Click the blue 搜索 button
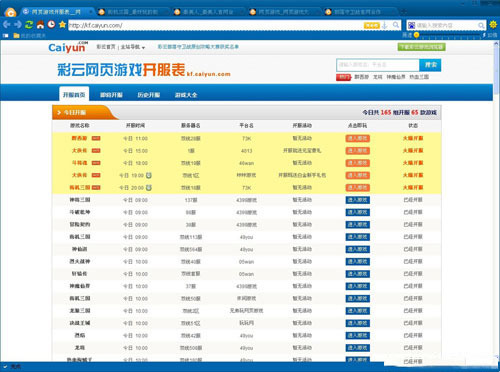The height and width of the screenshot is (372, 500). point(430,65)
